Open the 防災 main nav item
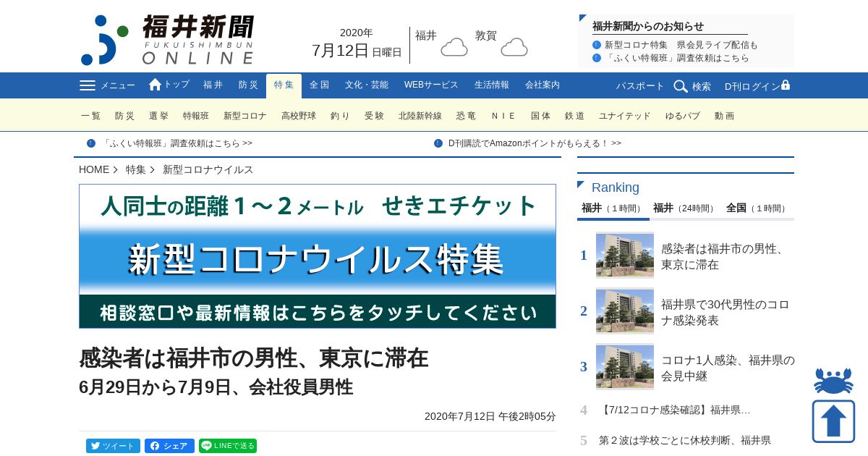Viewport: 868px width, 456px height. click(x=248, y=85)
